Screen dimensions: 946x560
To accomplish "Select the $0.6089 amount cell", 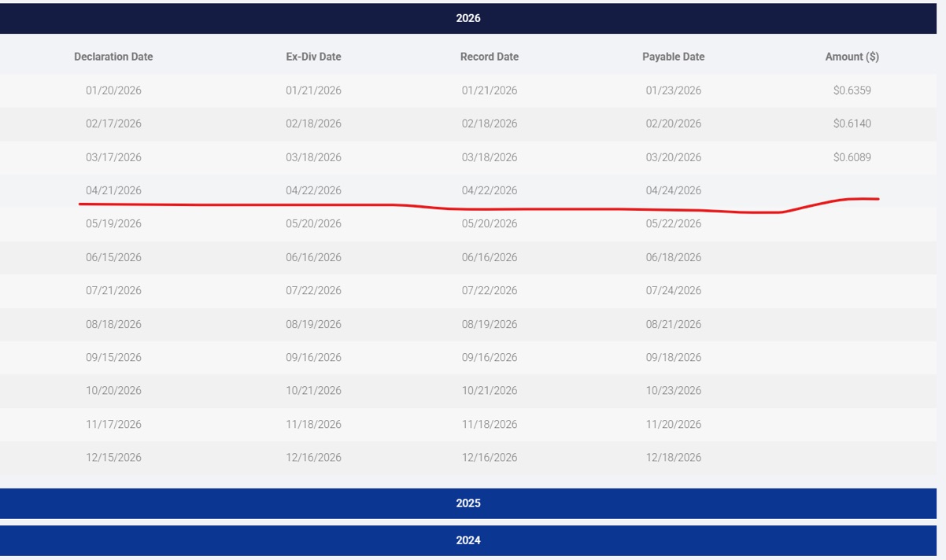I will (852, 157).
